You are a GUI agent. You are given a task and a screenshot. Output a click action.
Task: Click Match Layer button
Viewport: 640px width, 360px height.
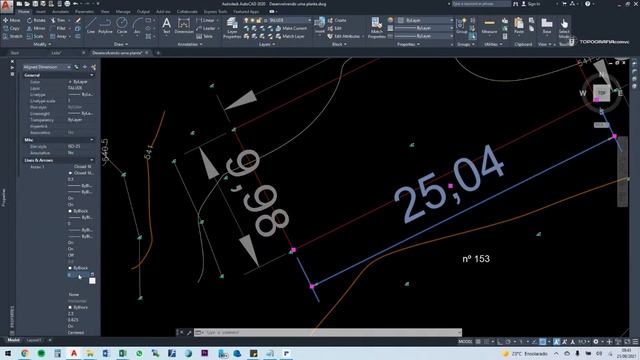click(x=290, y=36)
